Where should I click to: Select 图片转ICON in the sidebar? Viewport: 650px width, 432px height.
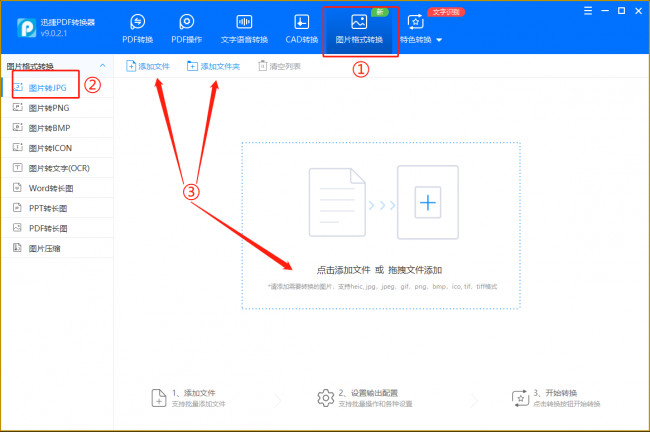(x=57, y=148)
